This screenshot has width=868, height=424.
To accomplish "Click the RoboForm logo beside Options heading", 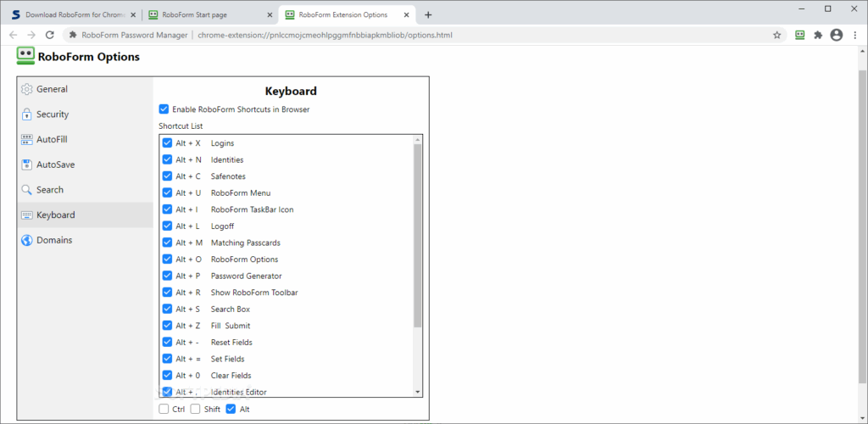I will tap(25, 55).
